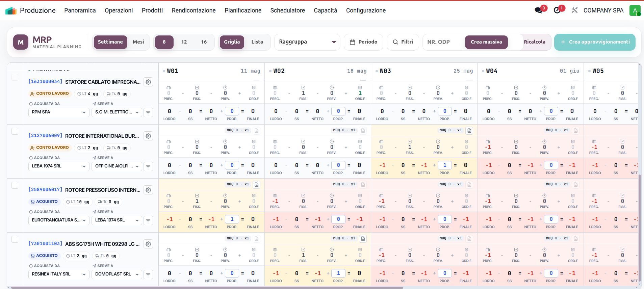
Task: Open product link [1631000034]
Action: [x=46, y=82]
